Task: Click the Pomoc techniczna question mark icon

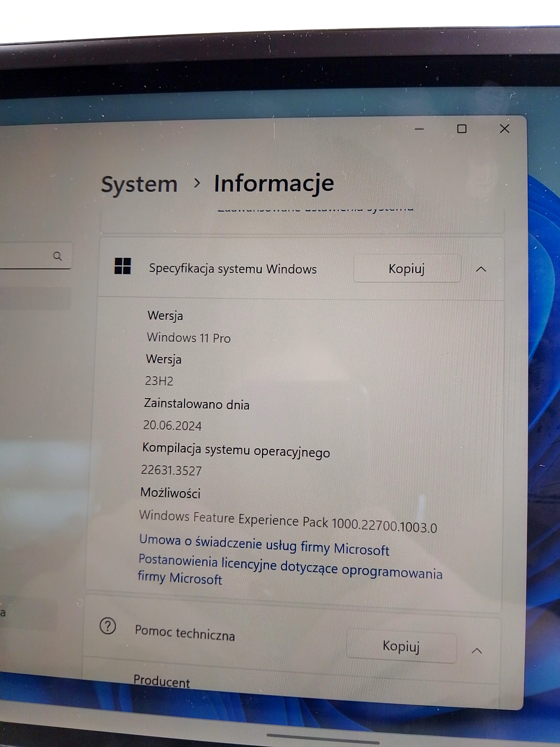Action: pos(108,626)
